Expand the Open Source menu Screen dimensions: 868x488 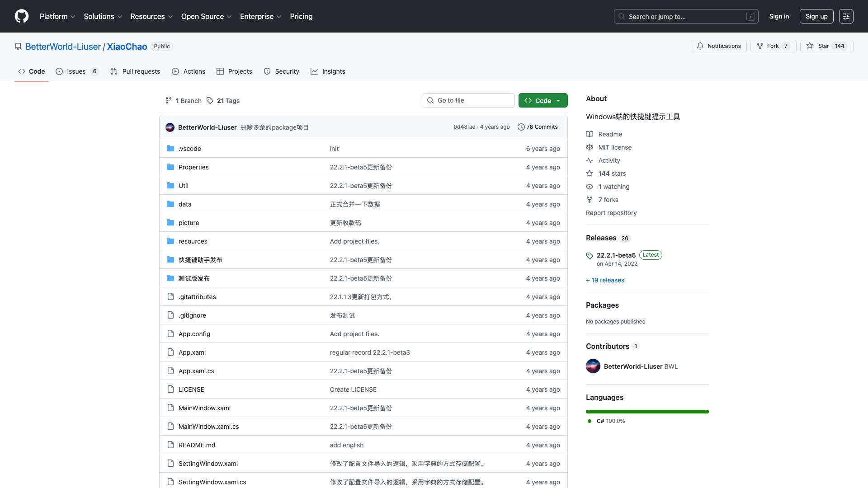point(206,16)
